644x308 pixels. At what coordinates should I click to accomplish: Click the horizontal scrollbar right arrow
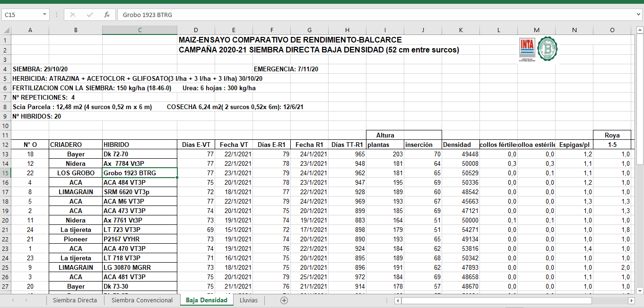631,300
